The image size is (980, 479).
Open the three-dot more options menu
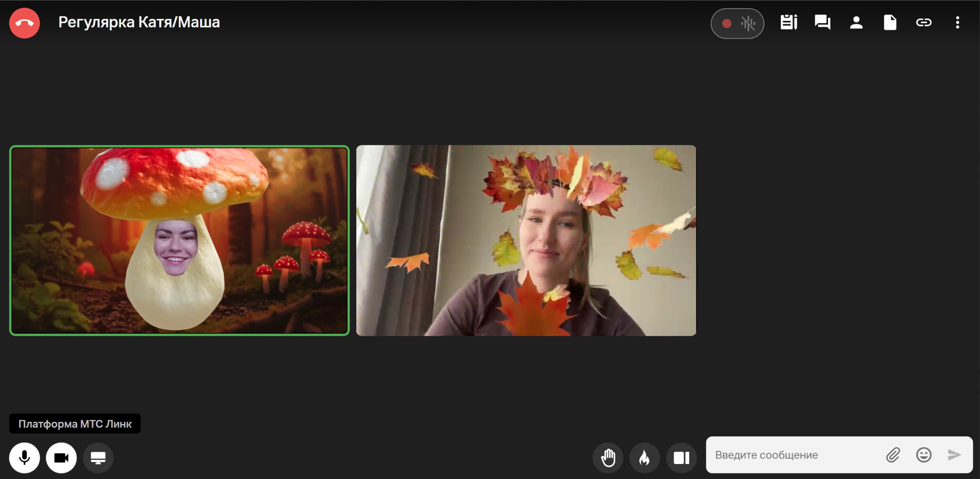point(957,22)
